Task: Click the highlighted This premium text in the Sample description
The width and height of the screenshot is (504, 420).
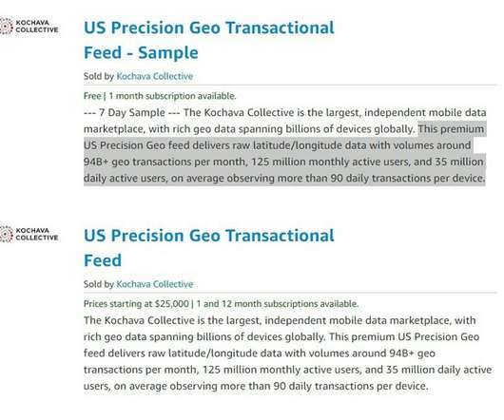Action: click(452, 129)
